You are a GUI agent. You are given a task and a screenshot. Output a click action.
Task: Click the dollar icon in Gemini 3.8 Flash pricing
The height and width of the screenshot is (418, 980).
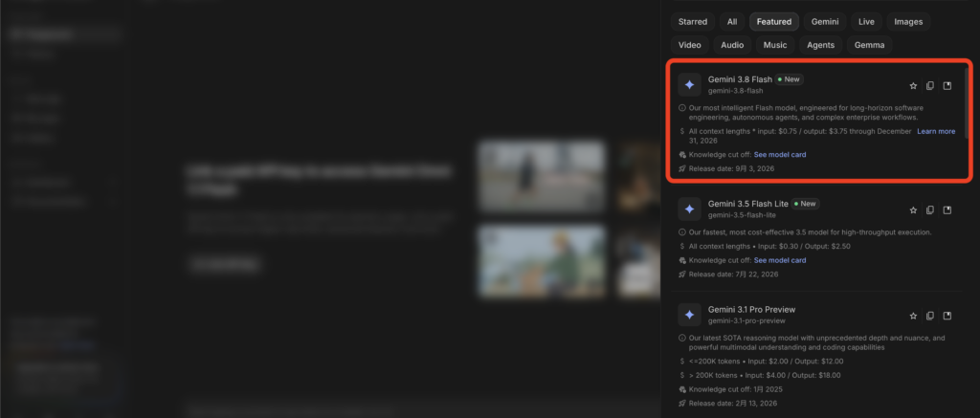point(681,131)
